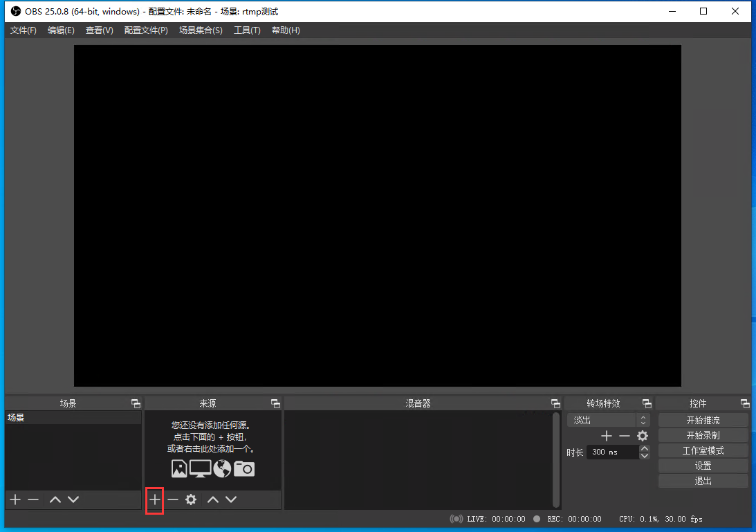Open 设置 settings button

coord(703,466)
